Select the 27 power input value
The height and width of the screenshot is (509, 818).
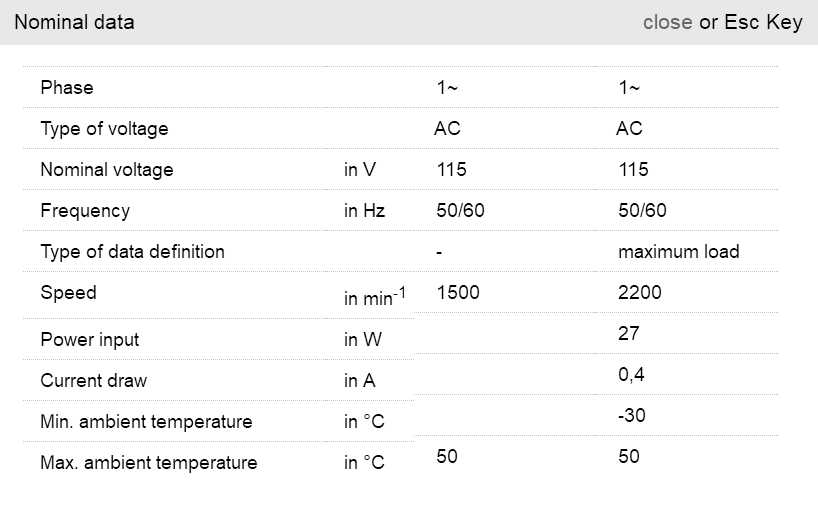pyautogui.click(x=629, y=334)
